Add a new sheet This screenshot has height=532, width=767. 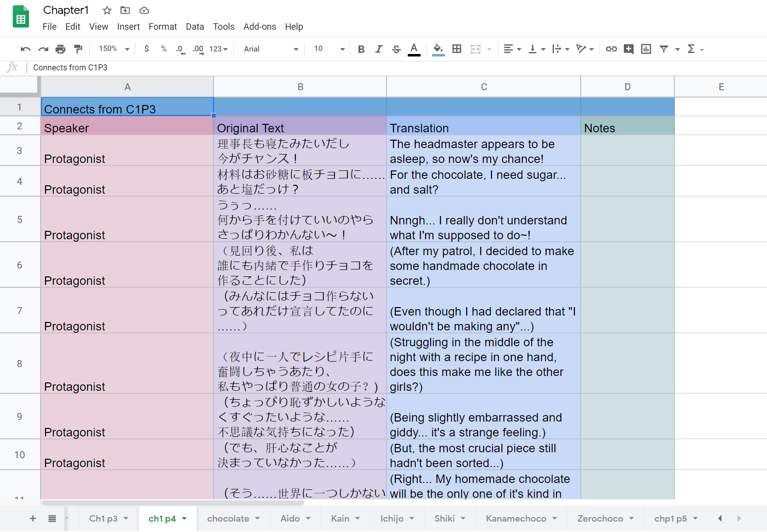(x=33, y=519)
